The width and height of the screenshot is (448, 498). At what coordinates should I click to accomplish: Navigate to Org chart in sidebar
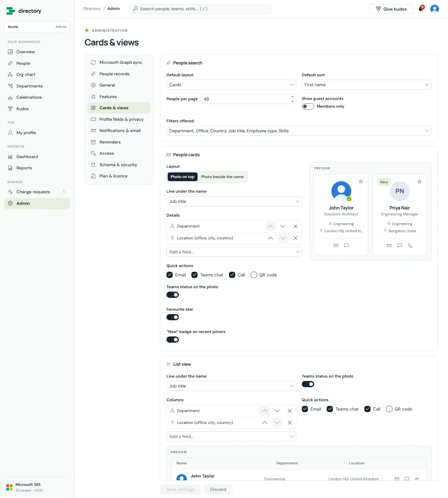click(37, 75)
